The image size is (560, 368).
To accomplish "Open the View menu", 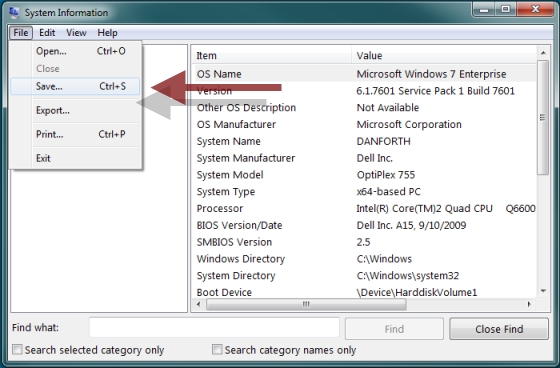I will (x=76, y=33).
